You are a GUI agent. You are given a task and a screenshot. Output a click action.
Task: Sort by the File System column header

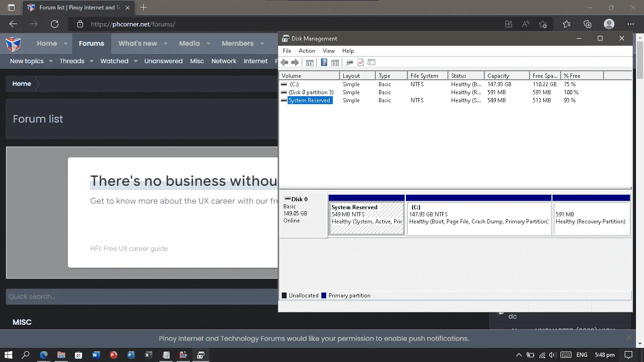coord(427,75)
